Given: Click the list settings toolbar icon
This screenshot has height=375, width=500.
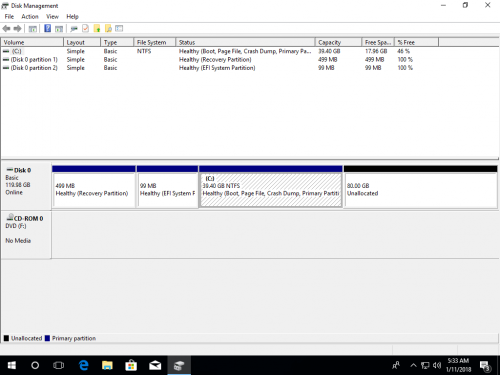Looking at the screenshot, I should tap(119, 29).
